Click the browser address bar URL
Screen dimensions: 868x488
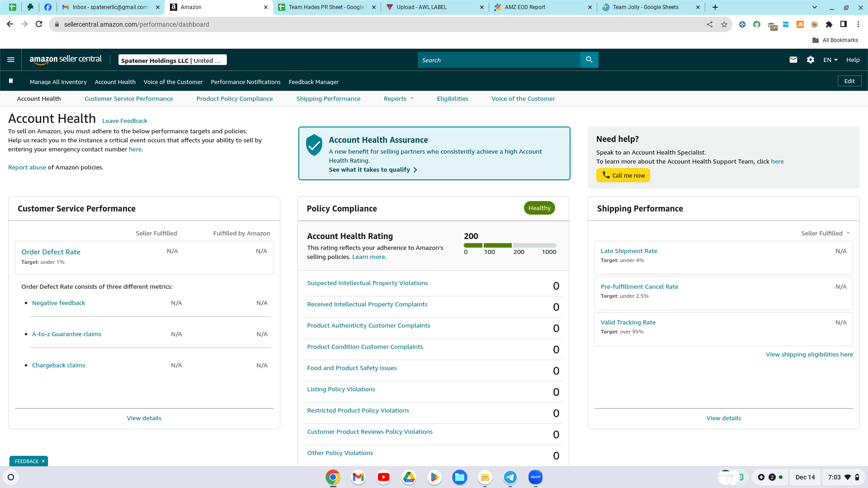pos(137,24)
